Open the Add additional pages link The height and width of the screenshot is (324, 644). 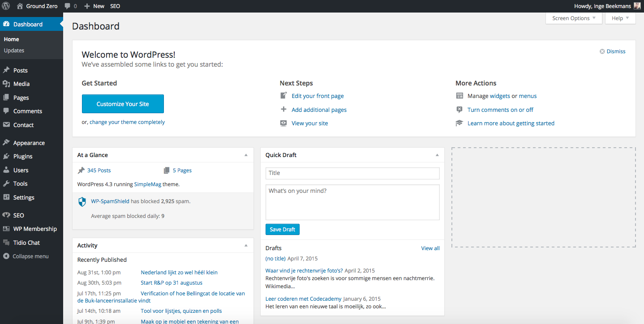pos(319,110)
